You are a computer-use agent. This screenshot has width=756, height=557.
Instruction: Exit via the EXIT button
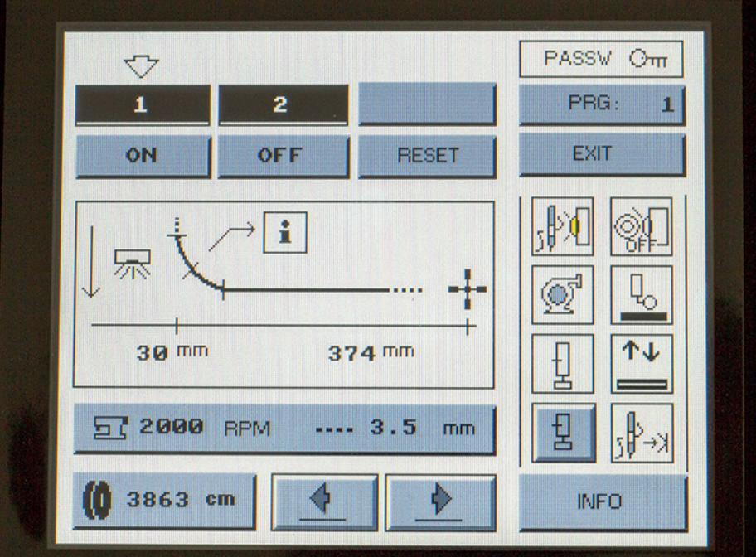(x=603, y=155)
